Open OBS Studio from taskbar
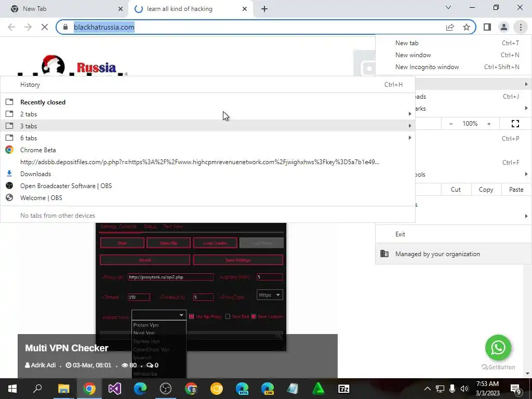Screen dimensions: 532x399 click(x=166, y=389)
